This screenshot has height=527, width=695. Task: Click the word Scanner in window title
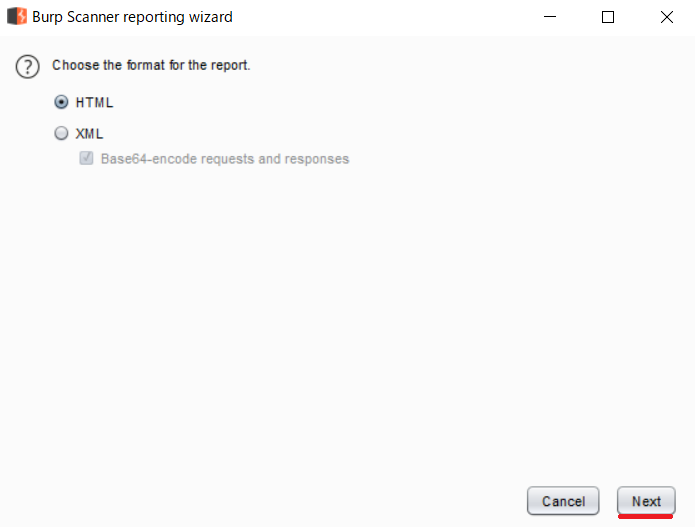93,17
